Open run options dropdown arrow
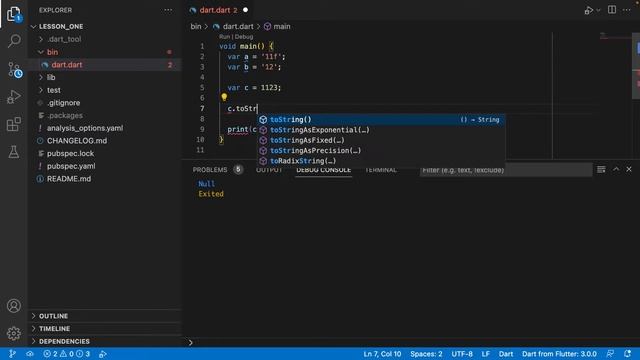The height and width of the screenshot is (360, 640). 598,10
